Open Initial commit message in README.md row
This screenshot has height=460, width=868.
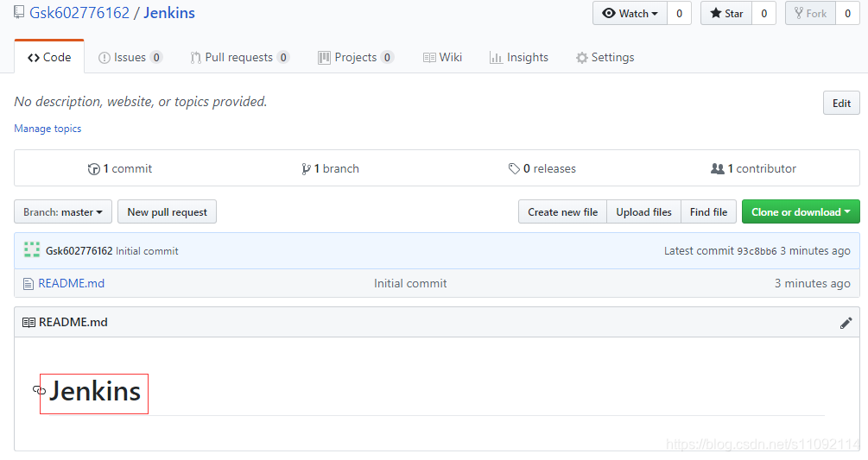click(x=410, y=283)
